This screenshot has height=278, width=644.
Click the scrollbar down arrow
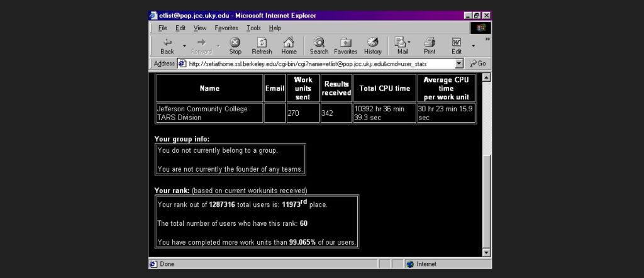click(x=486, y=253)
